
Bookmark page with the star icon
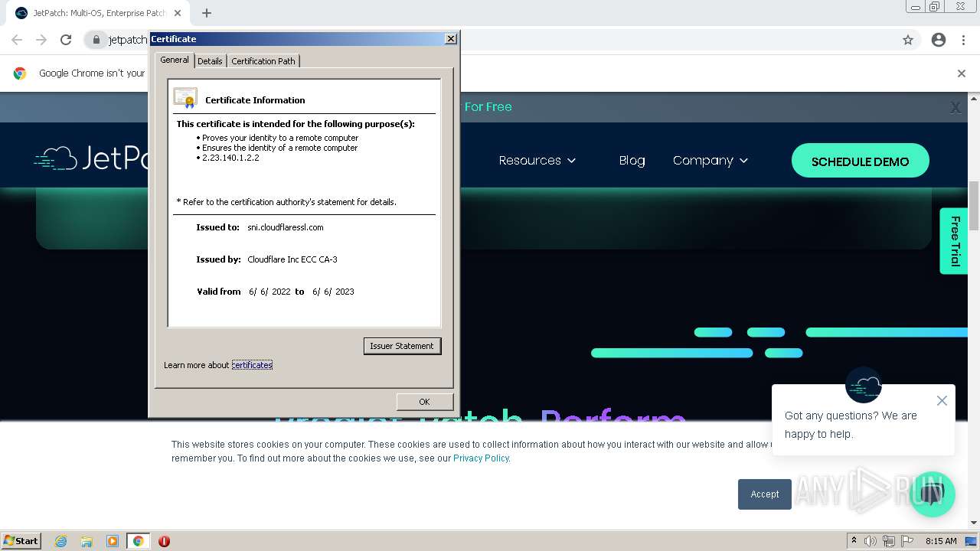908,40
